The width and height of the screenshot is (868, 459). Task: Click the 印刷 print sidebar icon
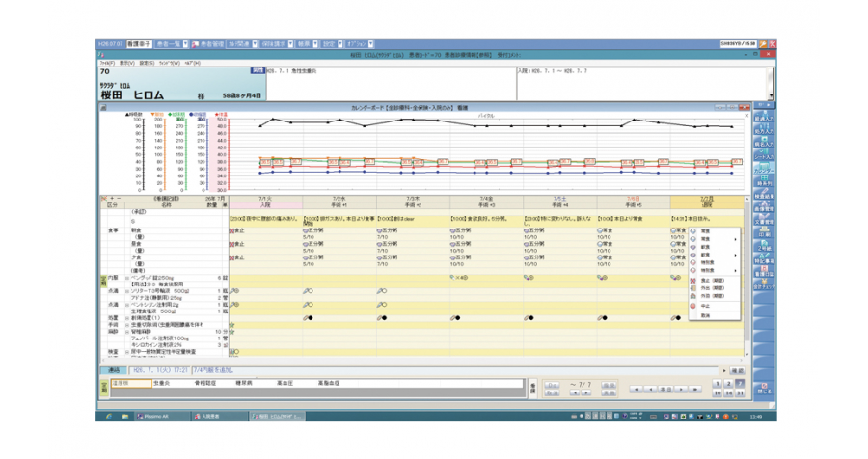(764, 232)
